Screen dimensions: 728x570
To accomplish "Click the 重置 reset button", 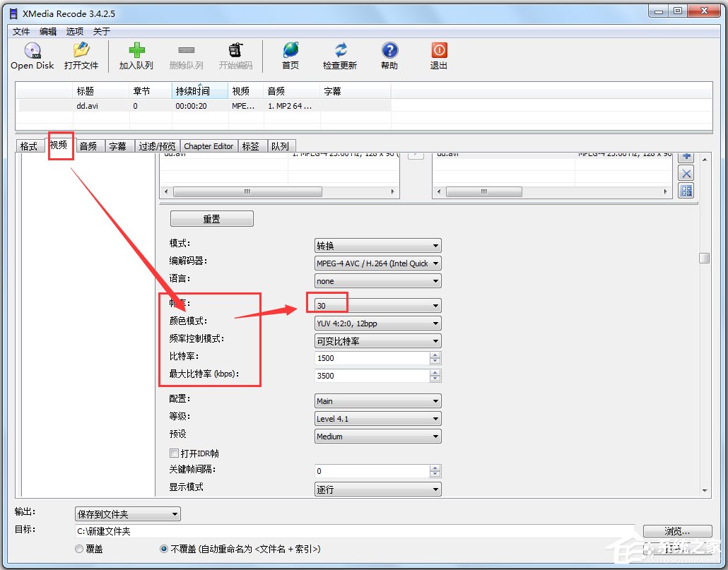I will point(211,218).
